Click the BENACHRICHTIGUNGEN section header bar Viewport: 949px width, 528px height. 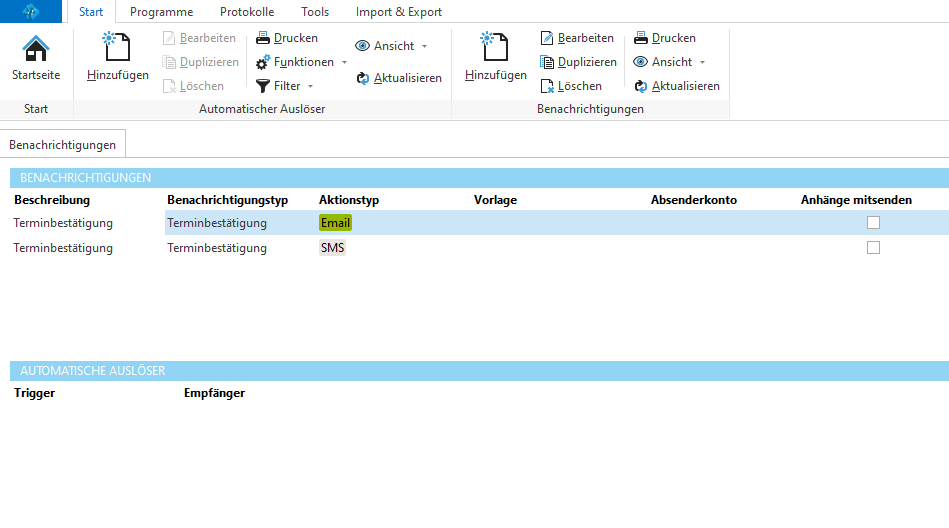point(479,177)
